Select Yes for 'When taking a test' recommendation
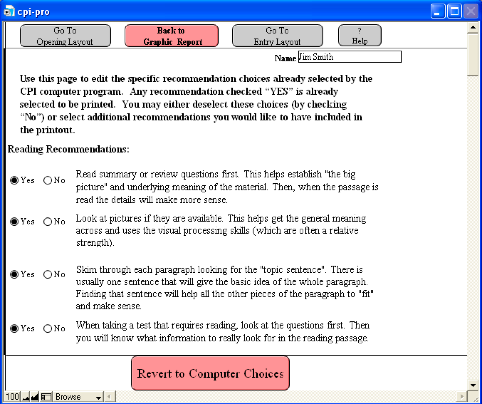The height and width of the screenshot is (404, 482). click(14, 328)
